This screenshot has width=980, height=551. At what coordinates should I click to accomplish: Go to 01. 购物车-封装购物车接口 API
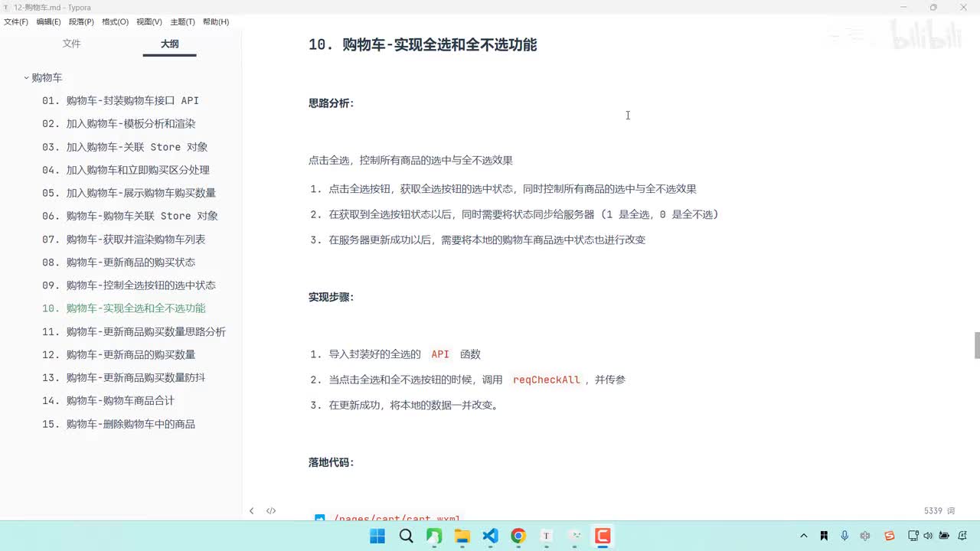120,100
